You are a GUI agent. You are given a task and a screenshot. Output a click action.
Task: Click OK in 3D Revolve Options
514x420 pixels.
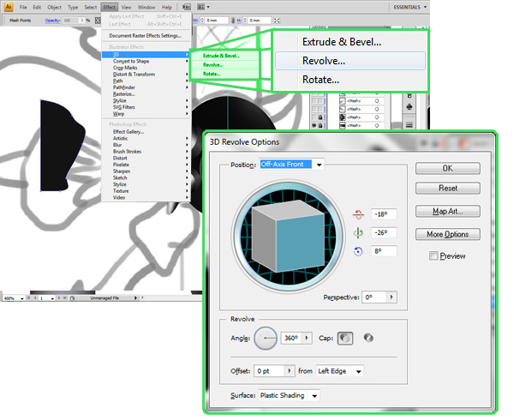tap(448, 168)
